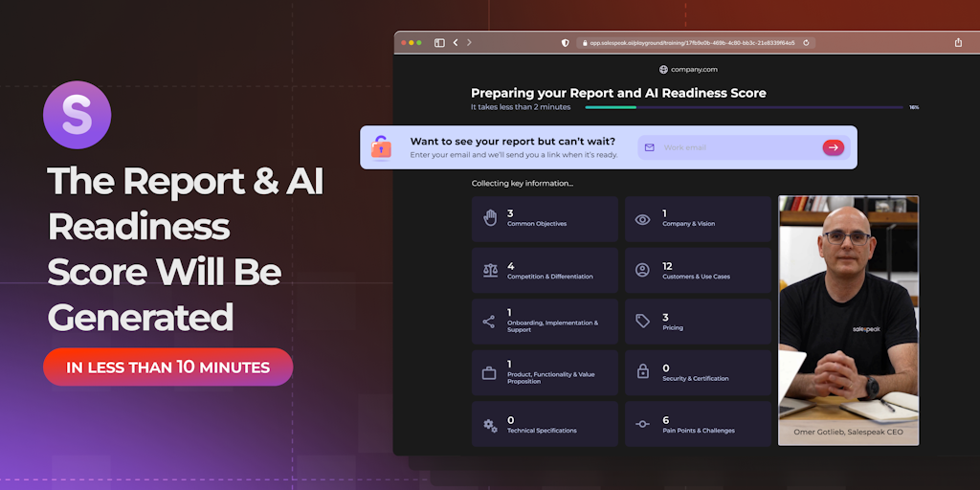Click the purple Salespeak S logo
Screen dimensions: 980x490
pos(77,115)
